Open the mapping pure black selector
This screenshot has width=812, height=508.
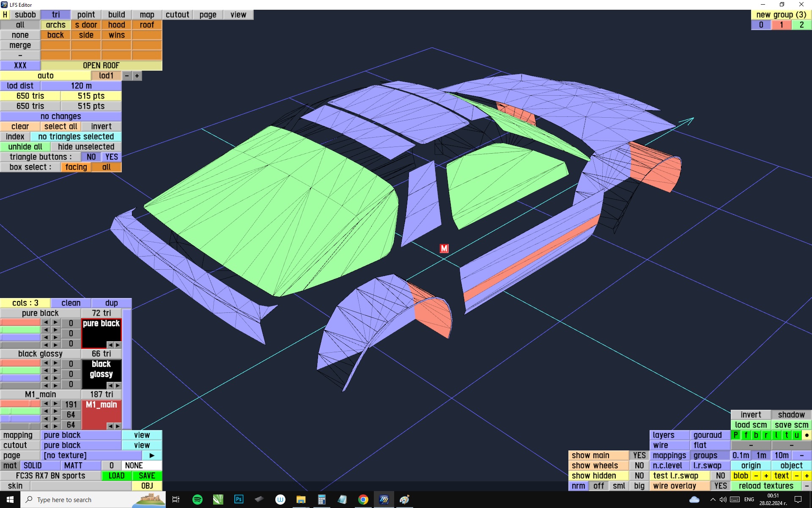(81, 435)
